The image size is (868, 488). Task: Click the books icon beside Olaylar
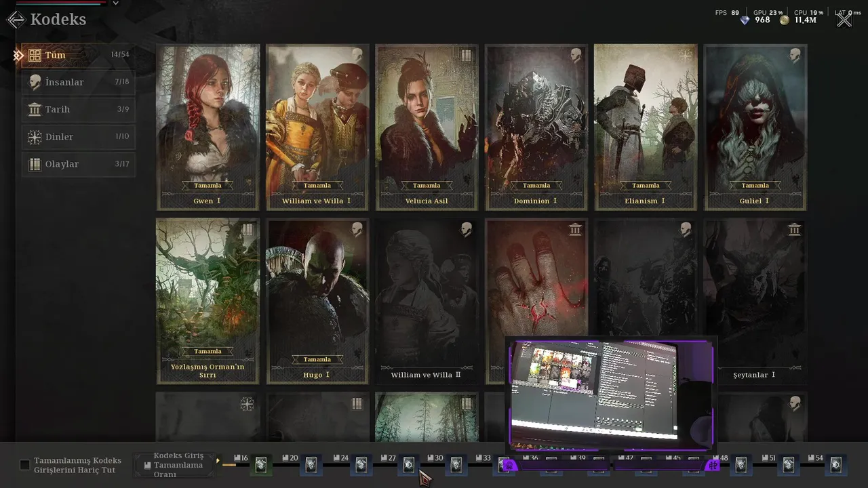[x=35, y=164]
